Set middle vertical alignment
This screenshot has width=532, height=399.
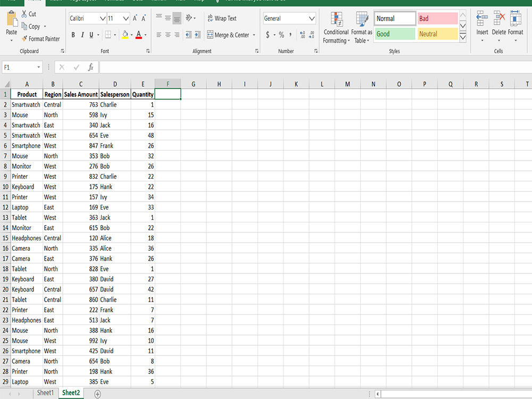pos(168,18)
